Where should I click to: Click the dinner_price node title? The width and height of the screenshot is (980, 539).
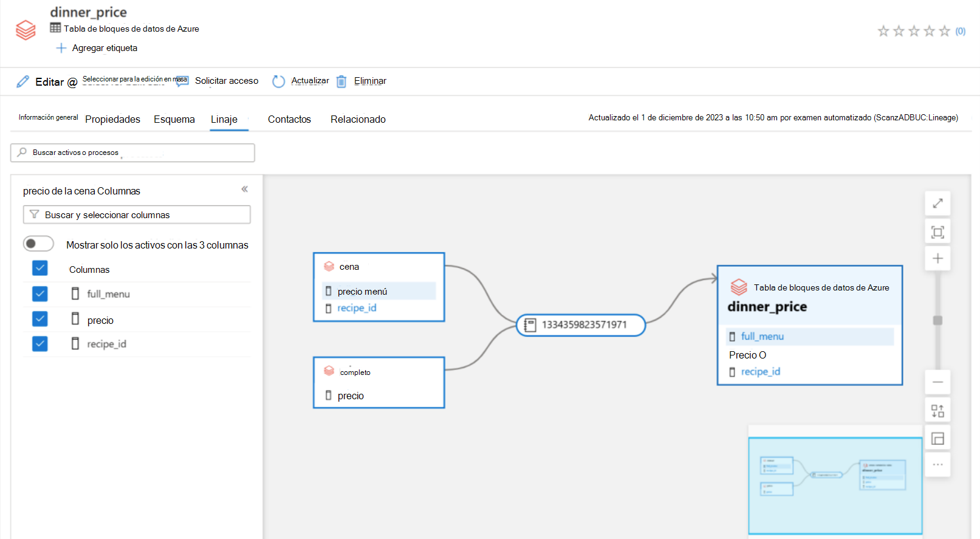(x=767, y=307)
